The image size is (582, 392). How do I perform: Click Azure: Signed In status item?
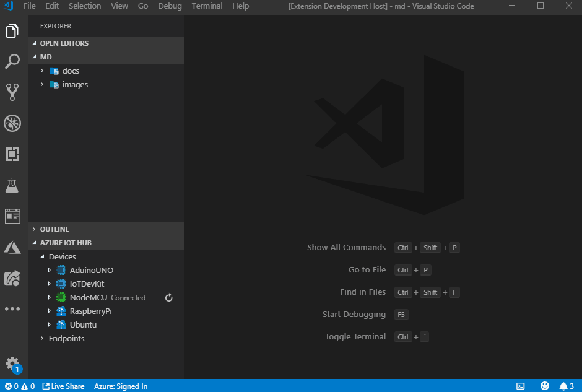pos(121,386)
